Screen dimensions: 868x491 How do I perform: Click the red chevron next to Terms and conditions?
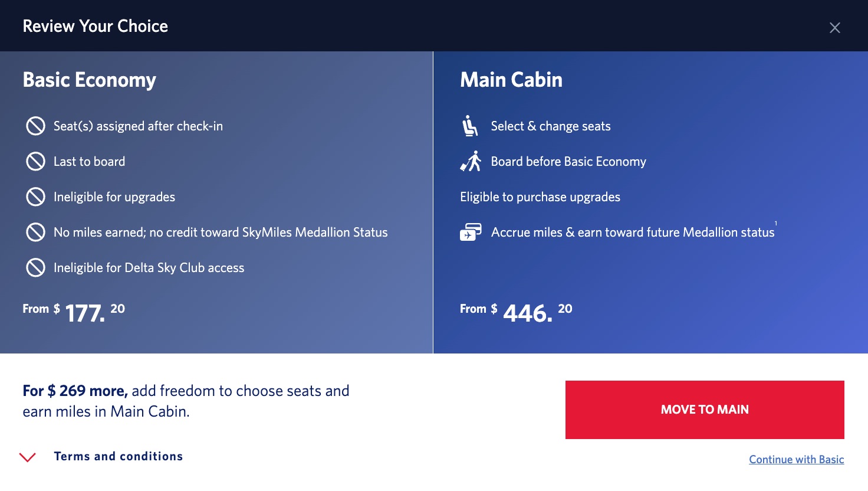[x=26, y=456]
